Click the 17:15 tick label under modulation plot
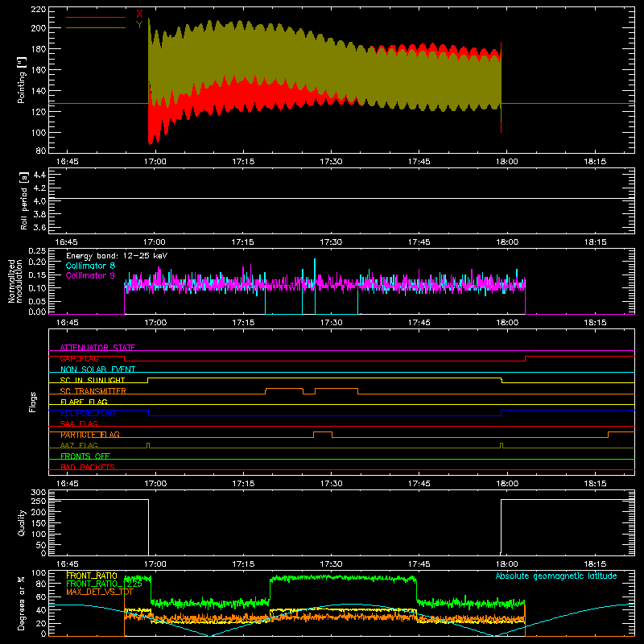Screen dimensions: 644x644 tap(243, 323)
